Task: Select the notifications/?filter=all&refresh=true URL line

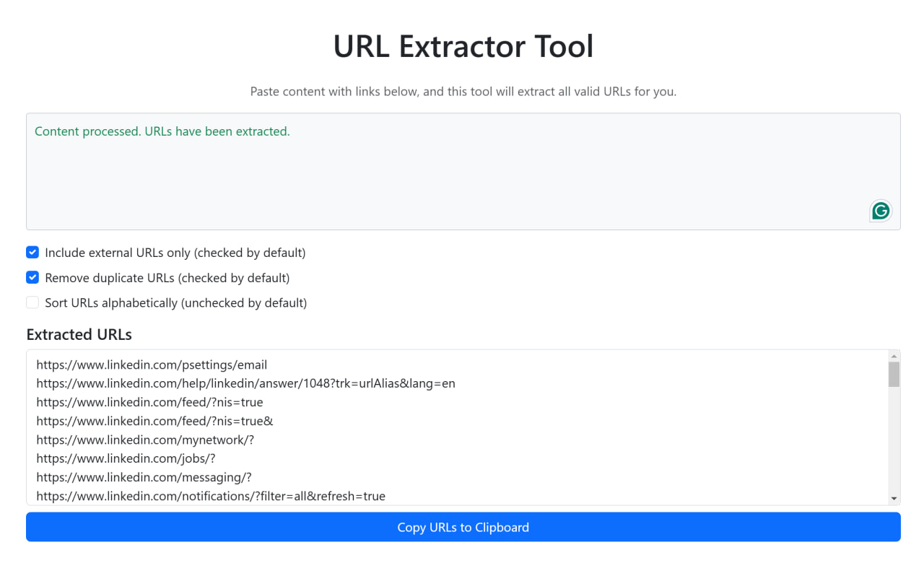Action: coord(211,496)
